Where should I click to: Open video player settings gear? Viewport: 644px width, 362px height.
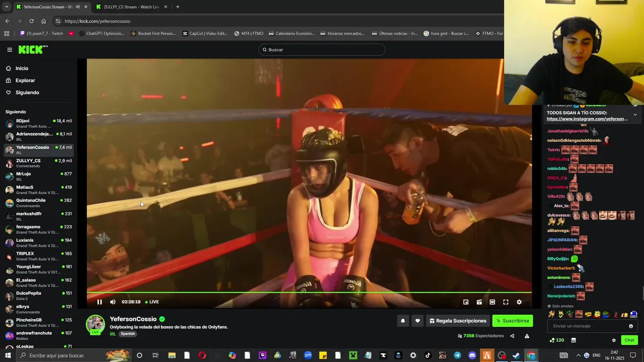point(519,302)
